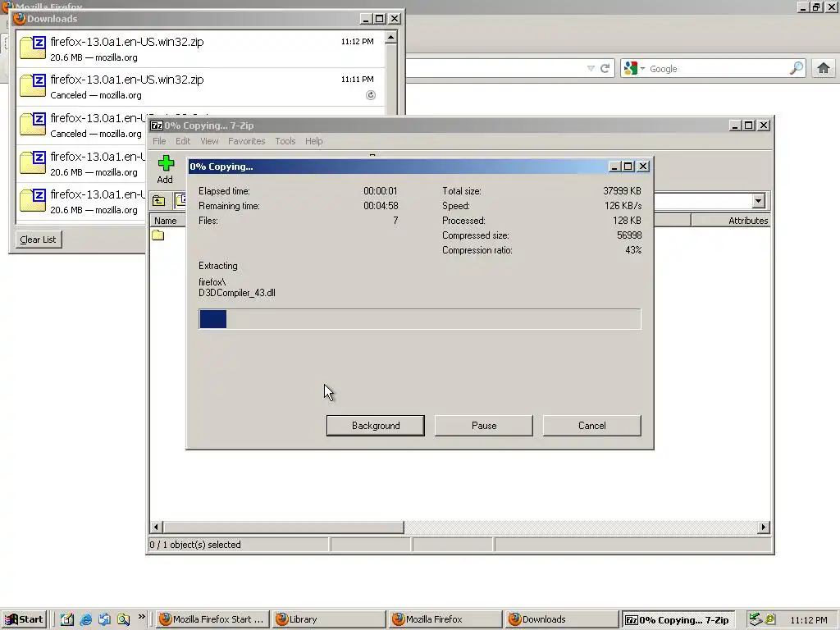Switch to Library taskbar item

328,619
